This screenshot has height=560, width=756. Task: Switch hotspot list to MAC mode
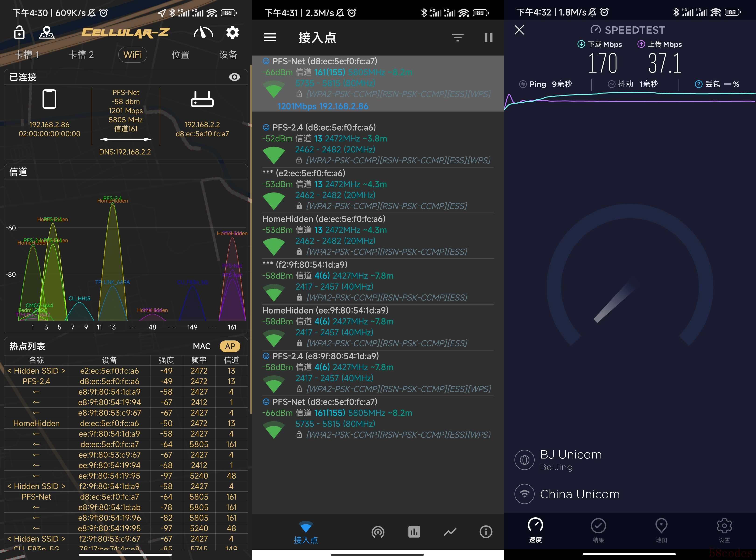click(201, 346)
